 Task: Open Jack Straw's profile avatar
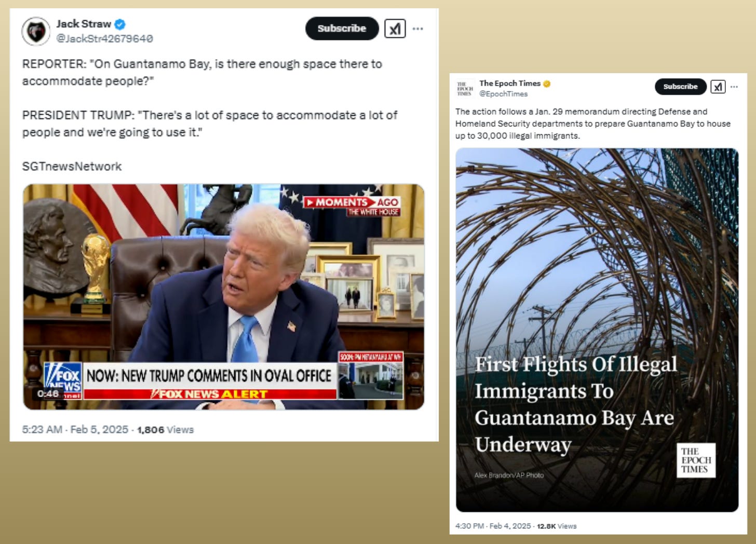pyautogui.click(x=36, y=32)
